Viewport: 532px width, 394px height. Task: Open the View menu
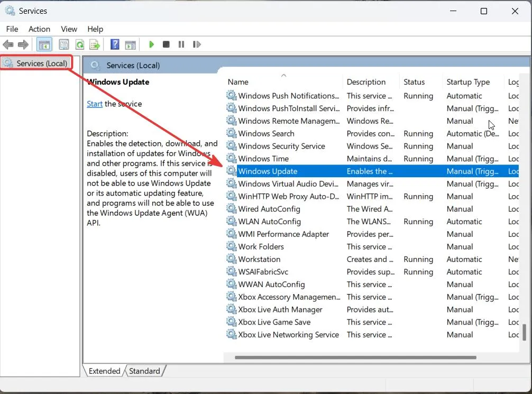point(69,29)
